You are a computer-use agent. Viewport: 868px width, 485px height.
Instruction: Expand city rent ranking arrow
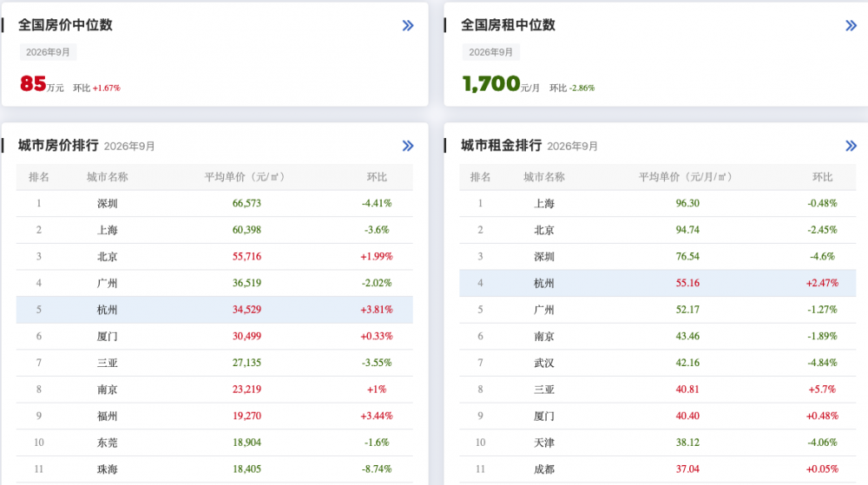(851, 146)
